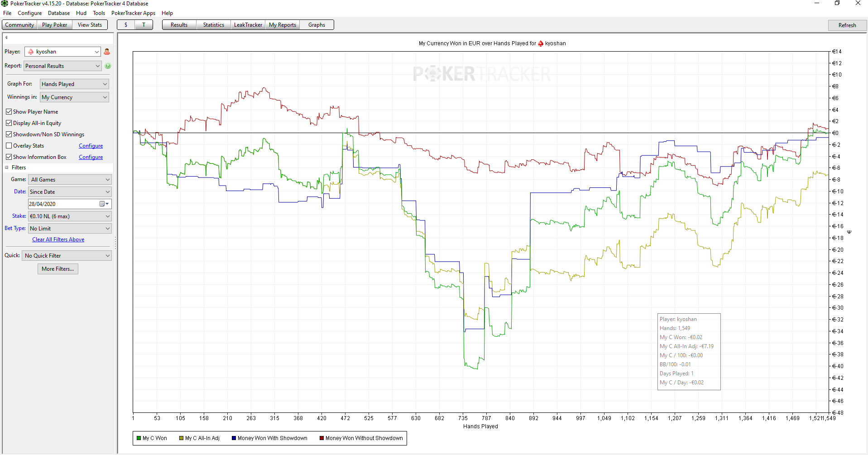Click the More Filters button
The width and height of the screenshot is (868, 455).
[x=58, y=269]
